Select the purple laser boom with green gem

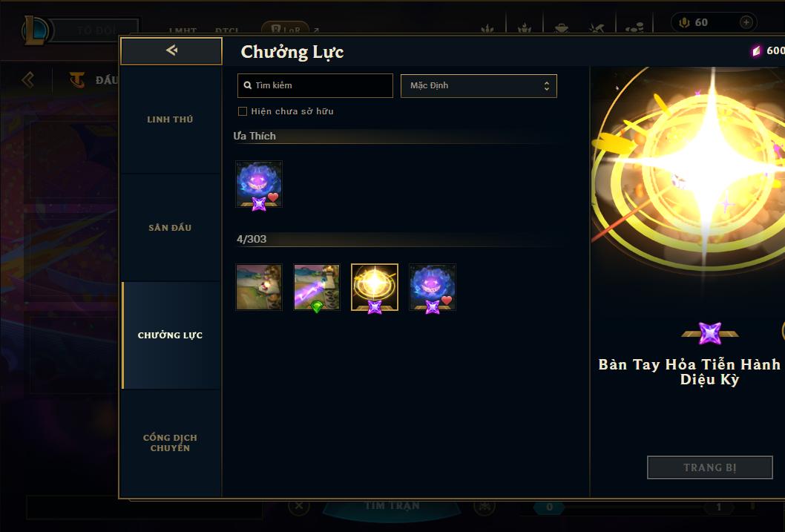[316, 286]
